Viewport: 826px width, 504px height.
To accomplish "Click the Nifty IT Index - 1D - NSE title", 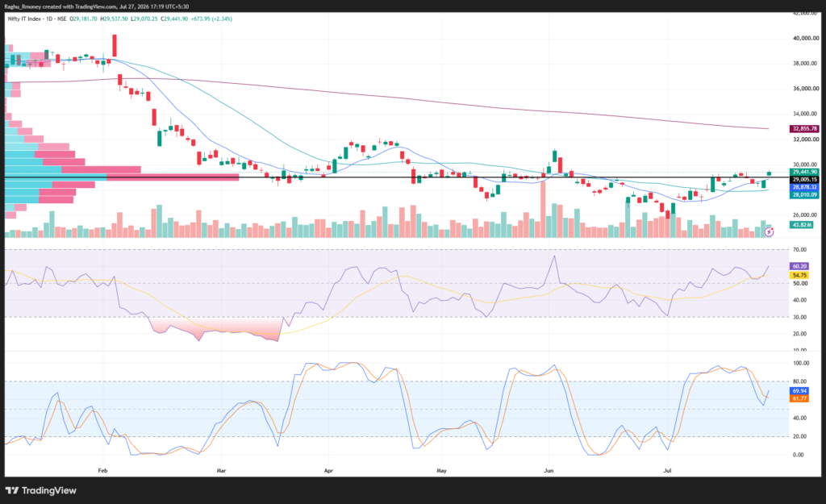I will click(37, 19).
